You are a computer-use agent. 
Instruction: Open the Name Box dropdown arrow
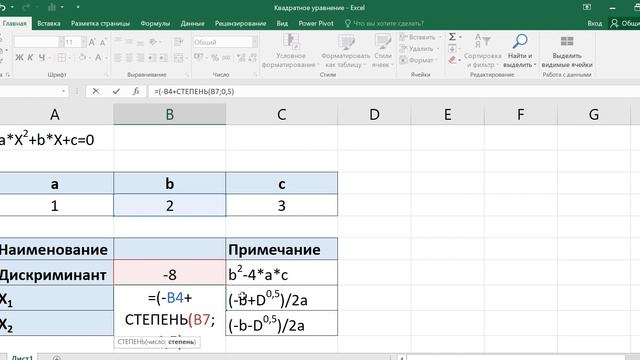(x=63, y=91)
